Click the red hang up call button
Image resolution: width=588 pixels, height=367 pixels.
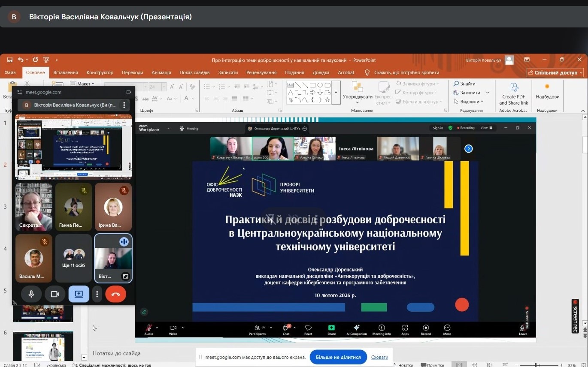115,294
